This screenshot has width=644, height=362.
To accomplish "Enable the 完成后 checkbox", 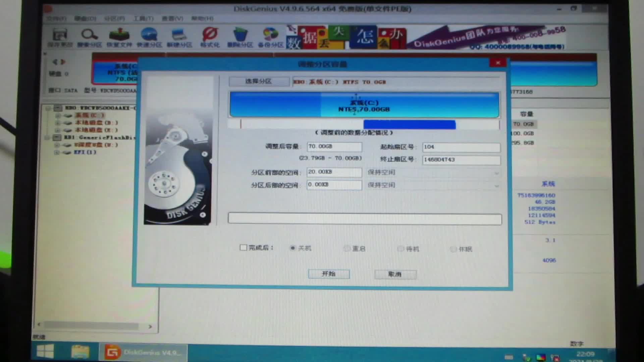I will [243, 247].
